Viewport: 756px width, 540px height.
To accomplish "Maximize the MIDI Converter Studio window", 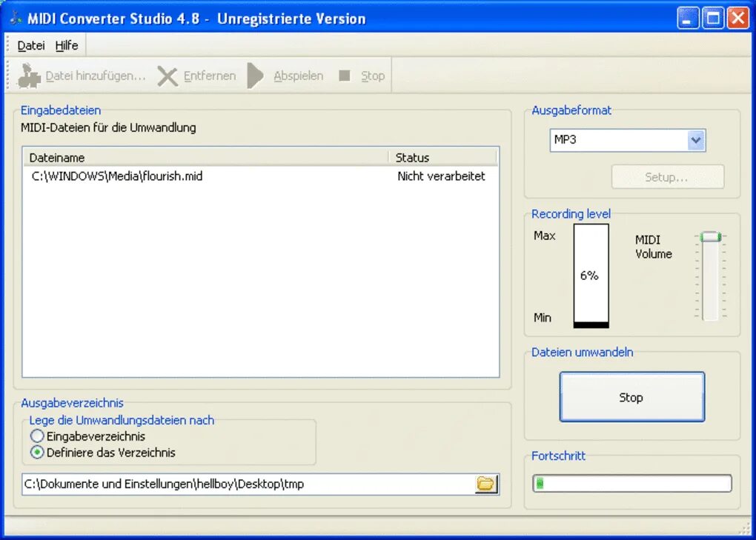I will [x=712, y=19].
